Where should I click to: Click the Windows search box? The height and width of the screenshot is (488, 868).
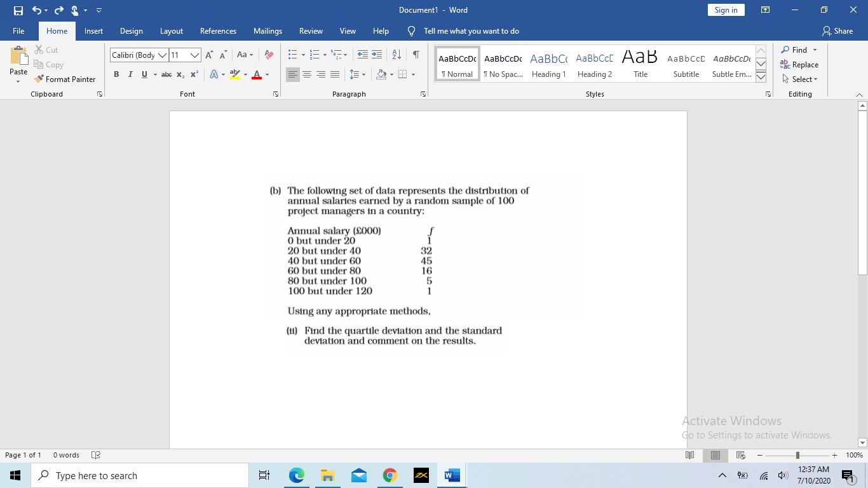coord(140,475)
